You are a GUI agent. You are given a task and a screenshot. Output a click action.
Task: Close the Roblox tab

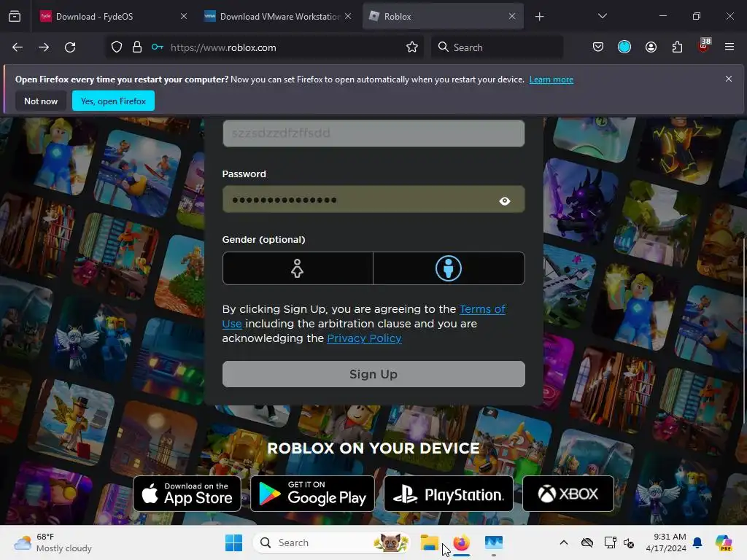512,16
